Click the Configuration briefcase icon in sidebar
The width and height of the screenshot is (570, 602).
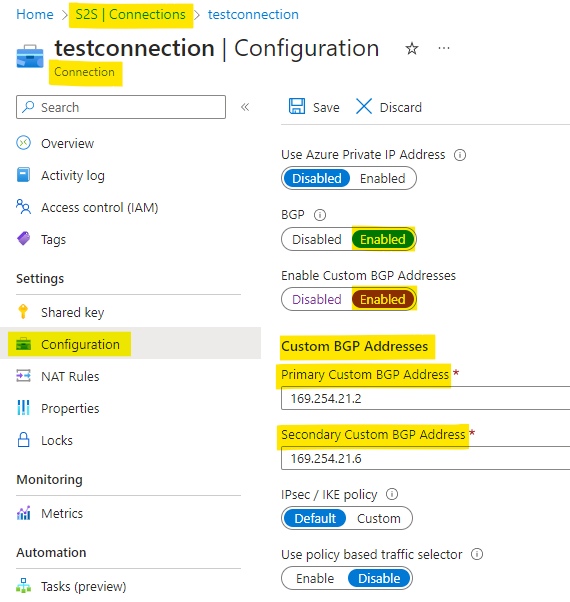(23, 344)
